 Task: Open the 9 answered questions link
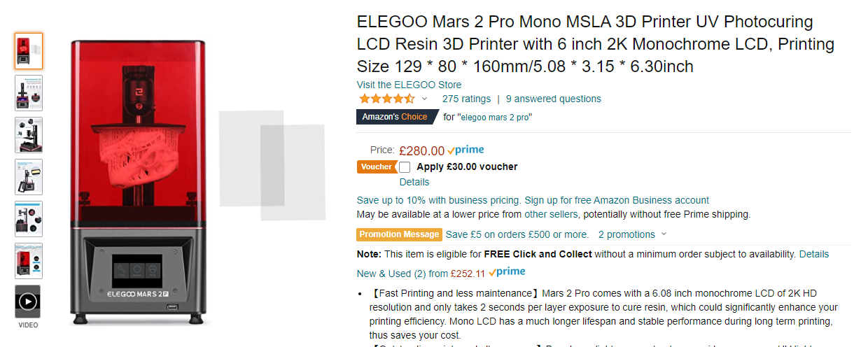pos(553,99)
